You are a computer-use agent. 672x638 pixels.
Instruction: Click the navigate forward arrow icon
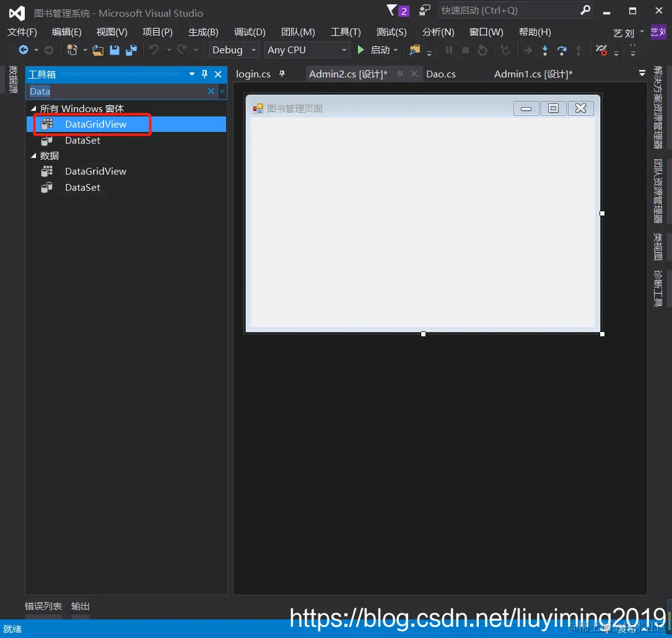pyautogui.click(x=49, y=50)
